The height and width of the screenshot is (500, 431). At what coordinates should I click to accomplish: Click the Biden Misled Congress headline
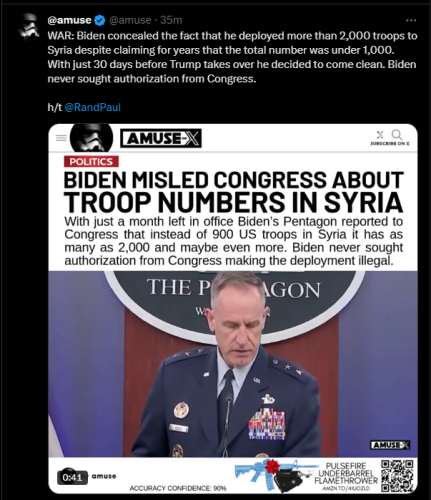233,192
